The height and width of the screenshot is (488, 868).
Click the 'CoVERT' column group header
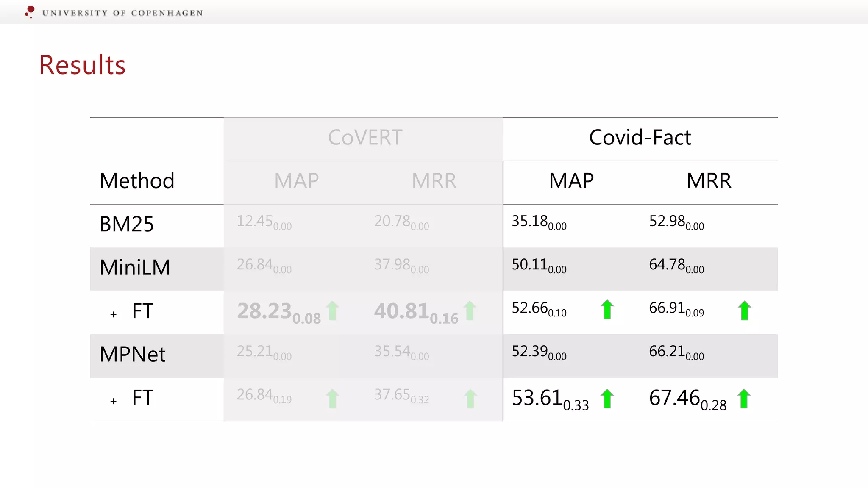point(365,137)
